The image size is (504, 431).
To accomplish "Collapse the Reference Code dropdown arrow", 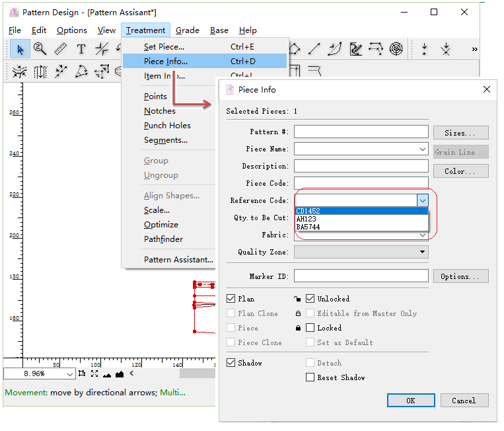I will coord(422,200).
